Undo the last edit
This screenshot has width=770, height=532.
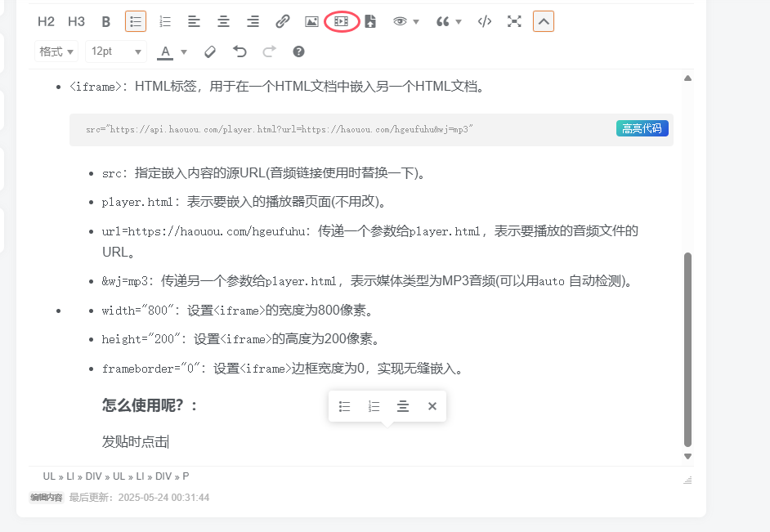click(x=240, y=51)
